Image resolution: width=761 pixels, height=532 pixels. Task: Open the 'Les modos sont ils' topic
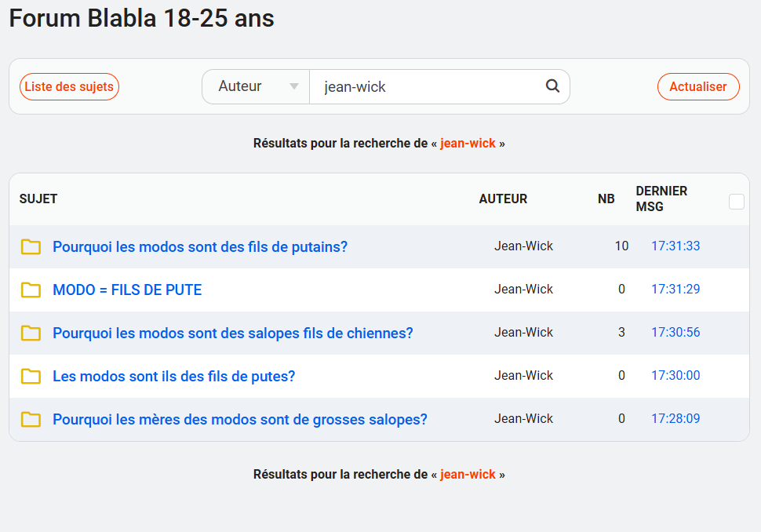(x=173, y=376)
